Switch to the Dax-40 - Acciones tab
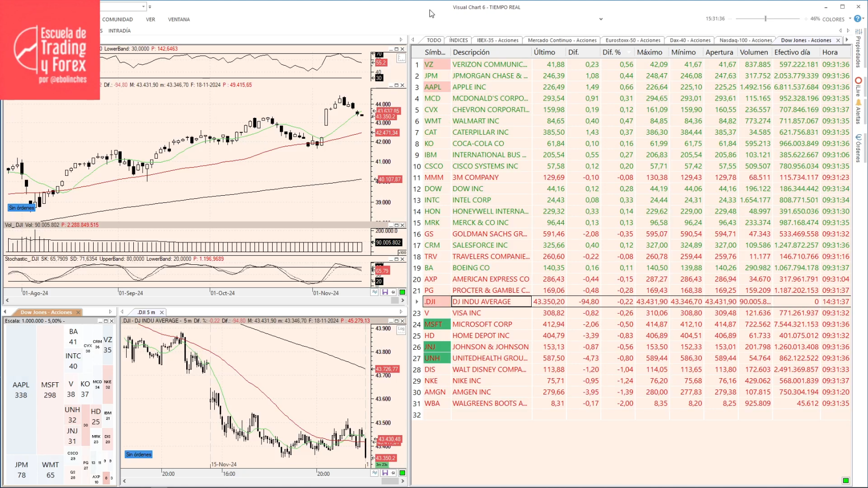Image resolution: width=868 pixels, height=488 pixels. click(x=690, y=40)
